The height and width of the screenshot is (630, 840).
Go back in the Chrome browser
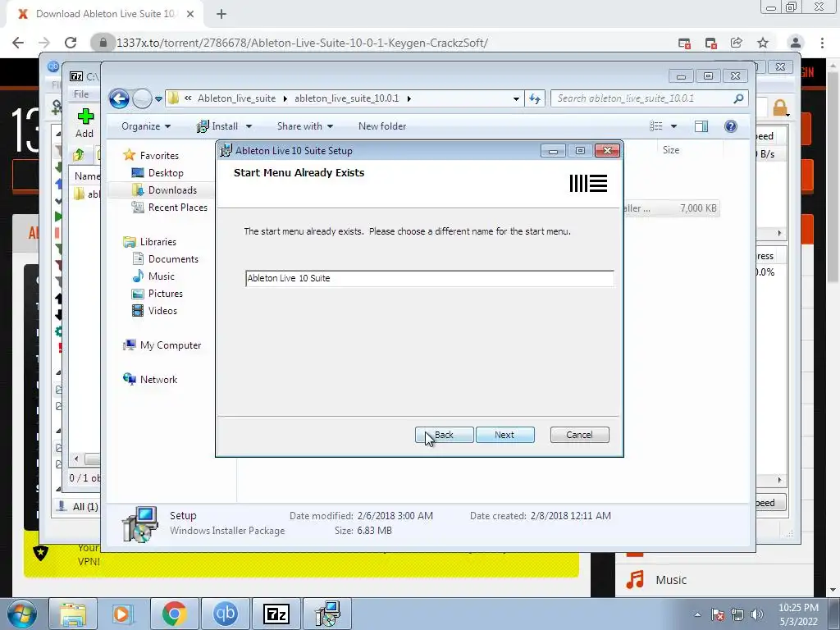click(x=18, y=43)
